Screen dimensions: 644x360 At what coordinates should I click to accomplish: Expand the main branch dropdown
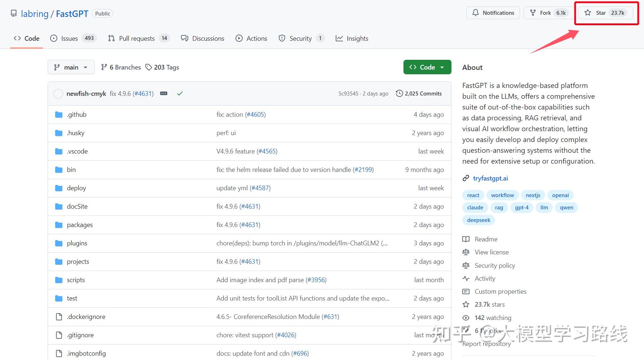click(x=71, y=67)
